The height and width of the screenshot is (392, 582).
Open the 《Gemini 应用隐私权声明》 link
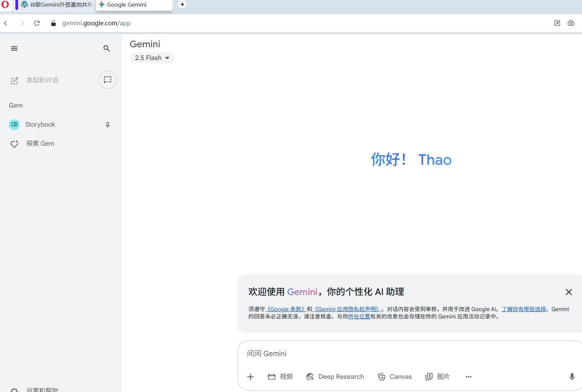pos(347,309)
